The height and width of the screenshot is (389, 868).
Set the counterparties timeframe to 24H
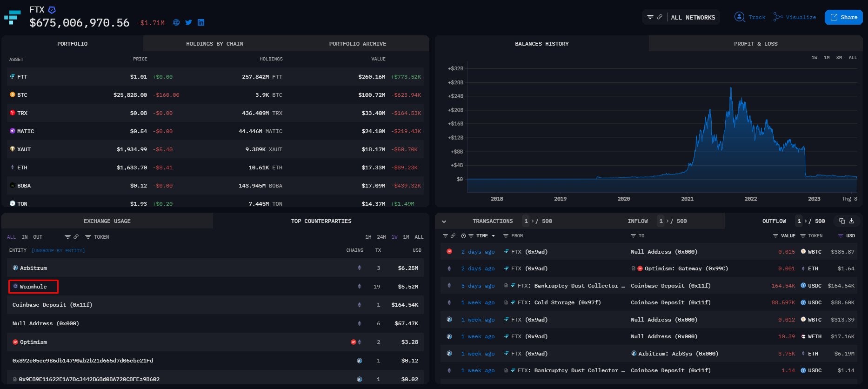[x=381, y=237]
